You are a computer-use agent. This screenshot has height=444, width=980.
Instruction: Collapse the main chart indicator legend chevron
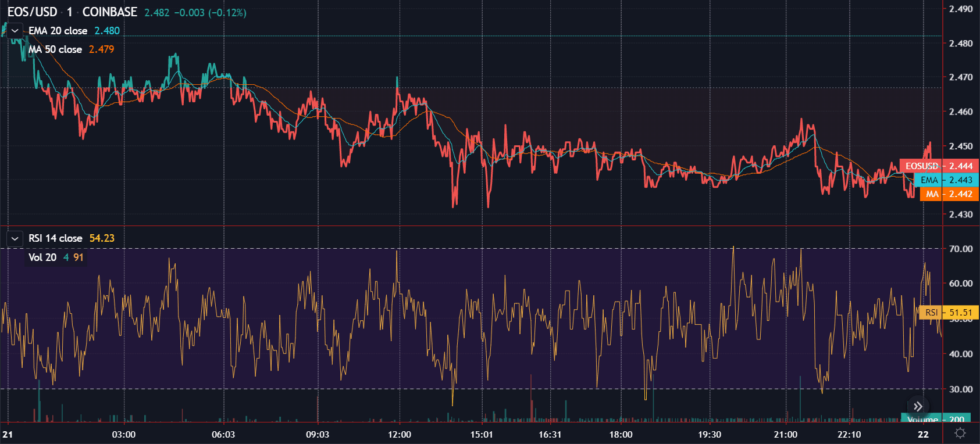point(15,31)
